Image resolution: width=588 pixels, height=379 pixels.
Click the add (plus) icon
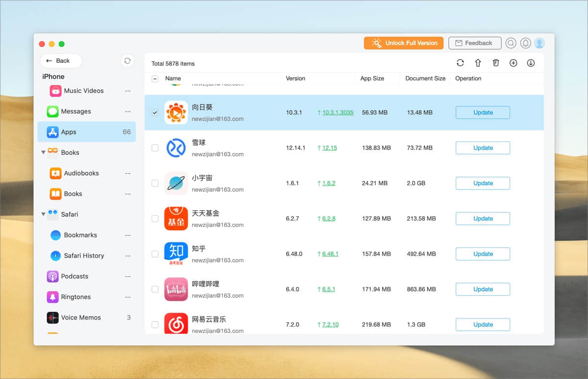click(514, 63)
